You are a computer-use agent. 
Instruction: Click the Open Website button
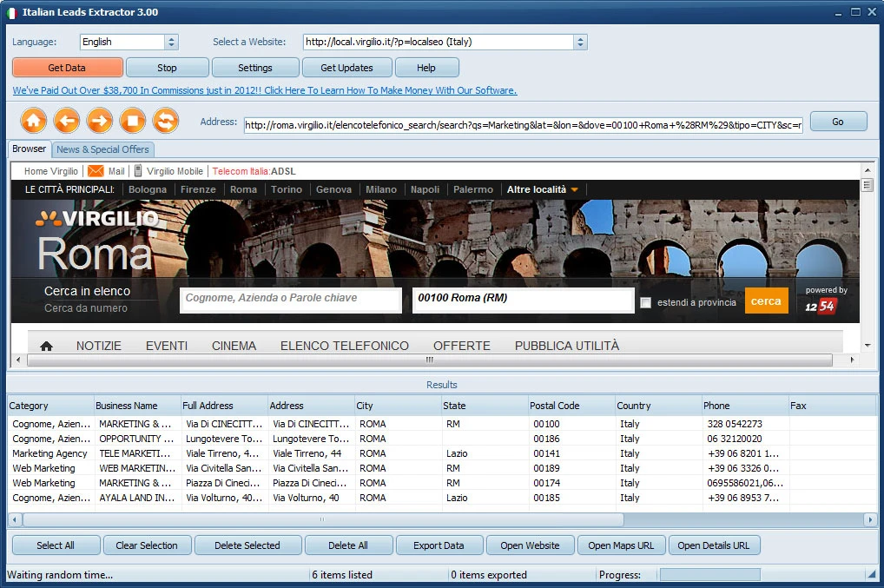[x=530, y=545]
